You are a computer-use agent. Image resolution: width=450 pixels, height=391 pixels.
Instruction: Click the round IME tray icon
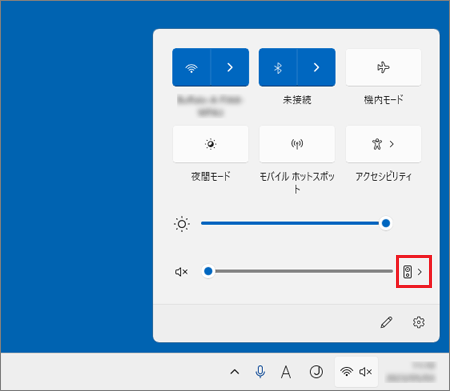pyautogui.click(x=316, y=372)
